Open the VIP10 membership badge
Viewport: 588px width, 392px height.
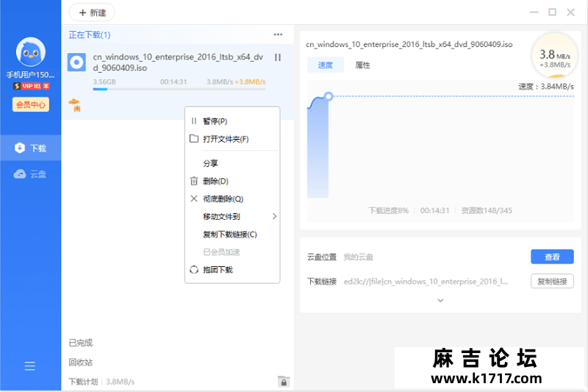click(x=31, y=86)
